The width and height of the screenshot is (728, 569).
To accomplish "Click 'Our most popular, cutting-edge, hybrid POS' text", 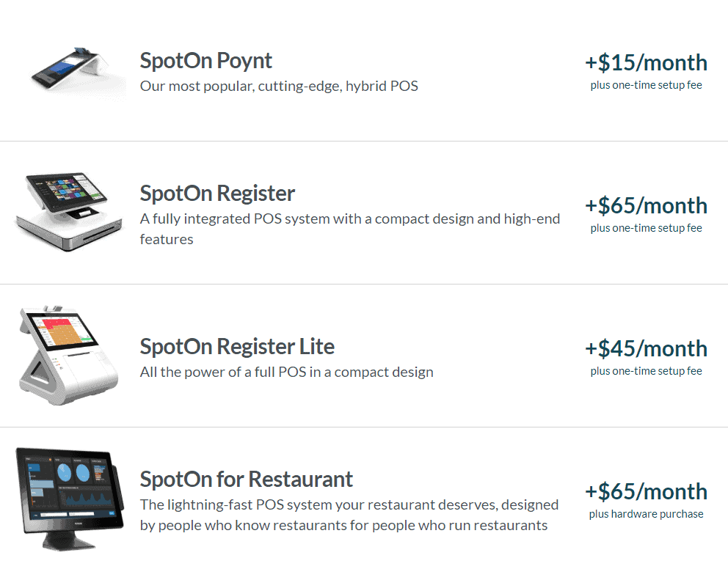I will click(x=279, y=87).
